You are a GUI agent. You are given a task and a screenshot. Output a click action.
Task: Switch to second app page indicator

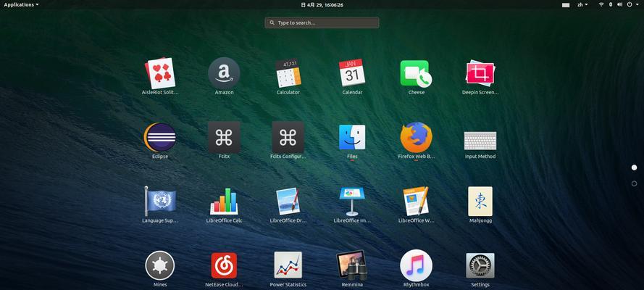(x=634, y=183)
